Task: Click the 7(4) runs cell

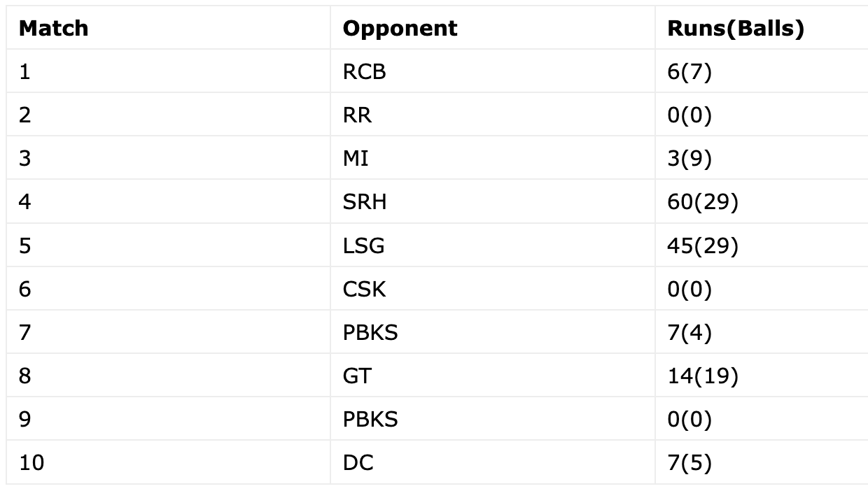Action: 762,332
